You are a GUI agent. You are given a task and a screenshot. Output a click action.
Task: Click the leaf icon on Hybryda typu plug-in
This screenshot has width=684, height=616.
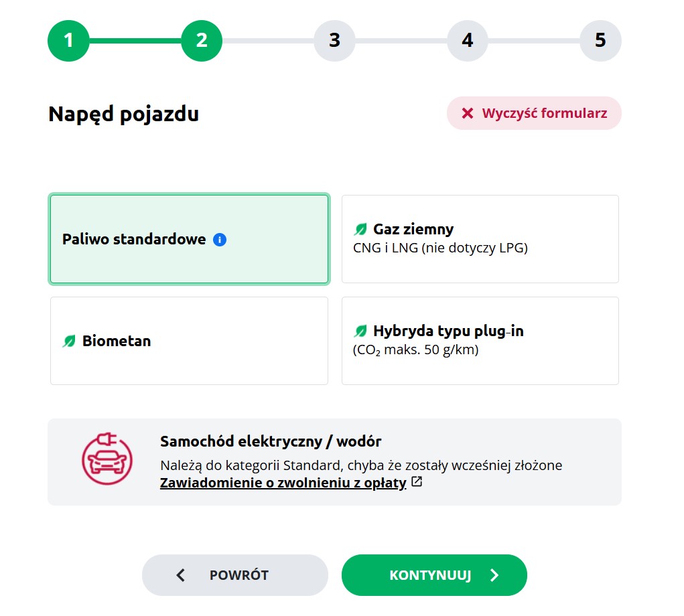pos(359,330)
